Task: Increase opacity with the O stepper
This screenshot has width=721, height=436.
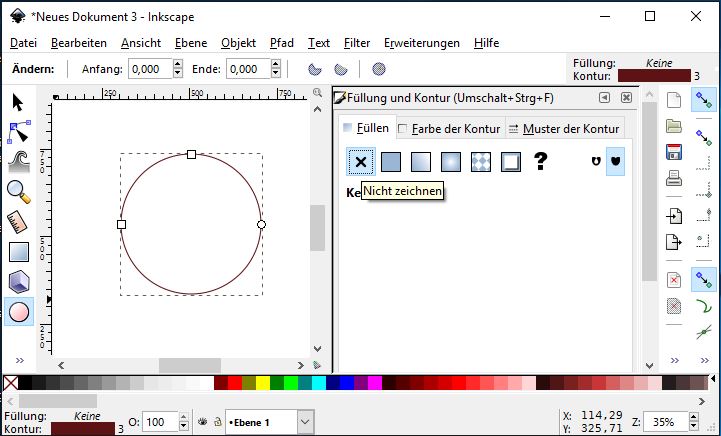Action: [183, 418]
